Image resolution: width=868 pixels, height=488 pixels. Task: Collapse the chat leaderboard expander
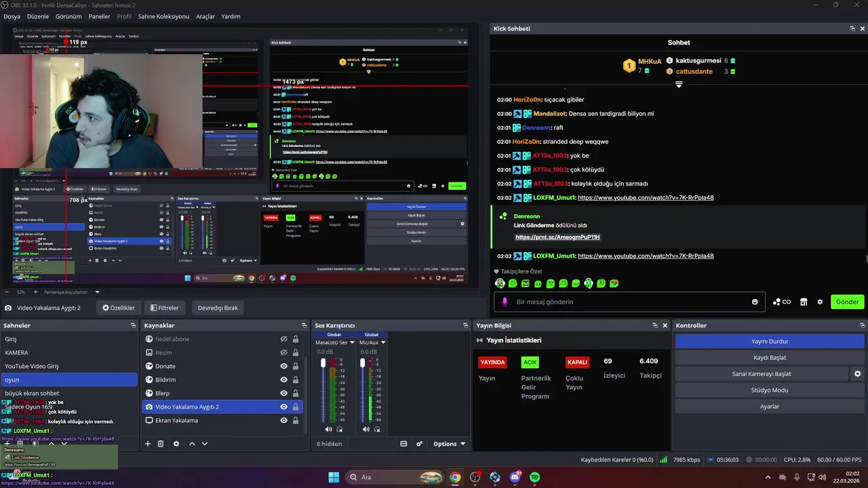pos(679,85)
